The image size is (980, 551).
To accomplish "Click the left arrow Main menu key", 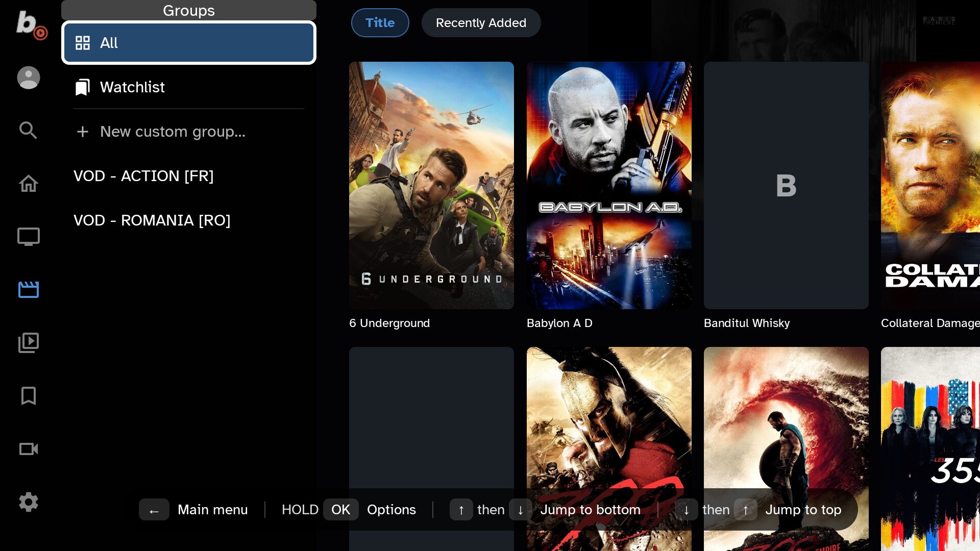I will pos(154,510).
